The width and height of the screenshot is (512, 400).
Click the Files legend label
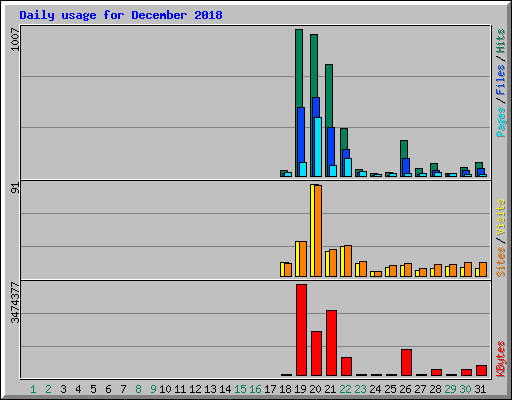pos(500,80)
